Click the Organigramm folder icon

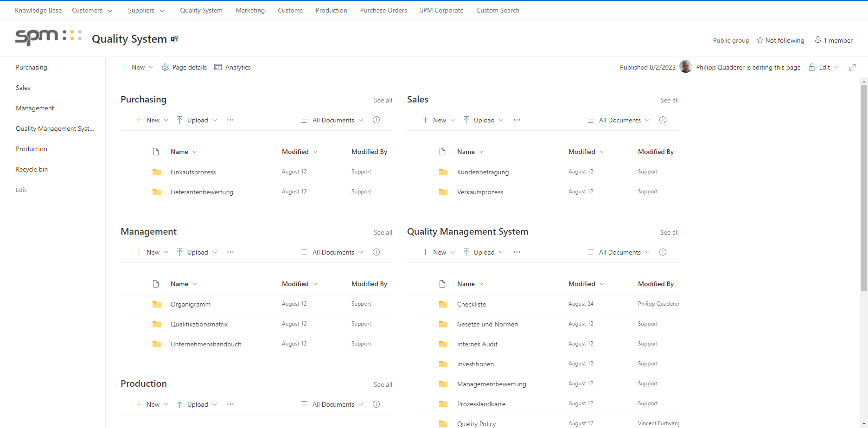pos(157,304)
